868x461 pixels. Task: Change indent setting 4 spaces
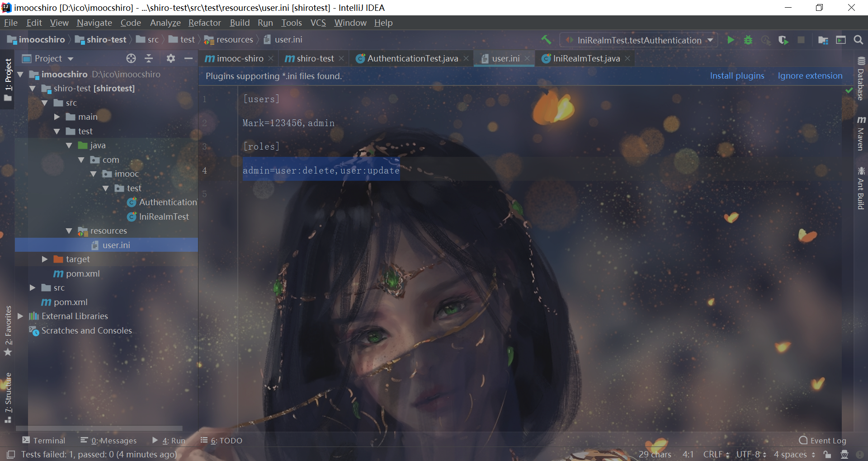(794, 454)
